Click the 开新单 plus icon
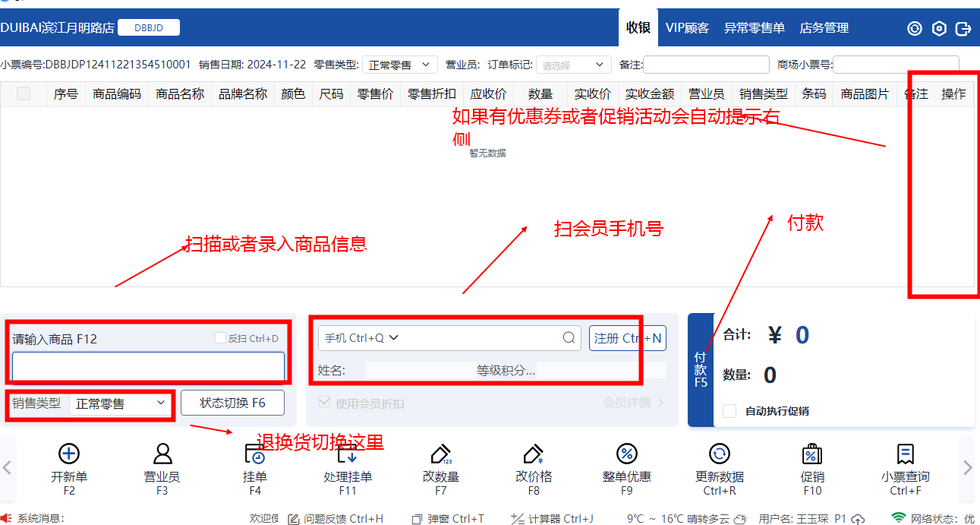This screenshot has width=980, height=525. (69, 454)
